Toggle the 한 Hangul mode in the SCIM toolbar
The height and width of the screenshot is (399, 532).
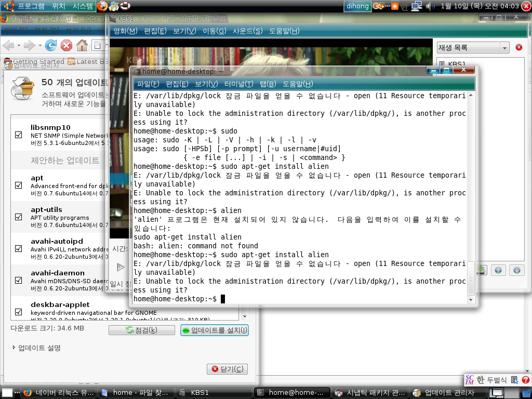(x=481, y=380)
